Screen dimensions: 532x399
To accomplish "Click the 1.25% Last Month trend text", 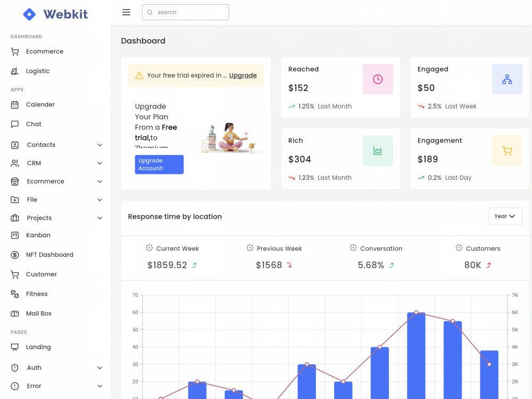I will 325,106.
